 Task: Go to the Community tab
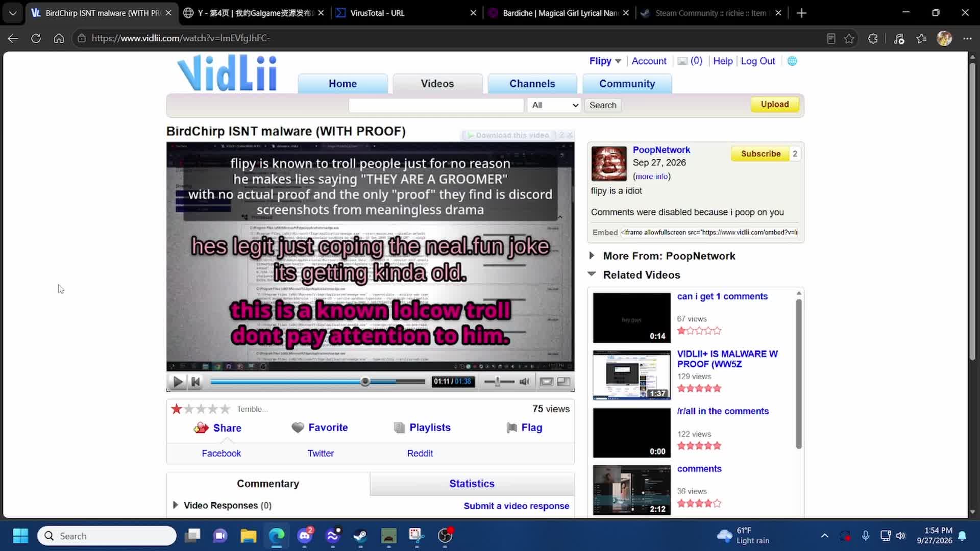(627, 84)
